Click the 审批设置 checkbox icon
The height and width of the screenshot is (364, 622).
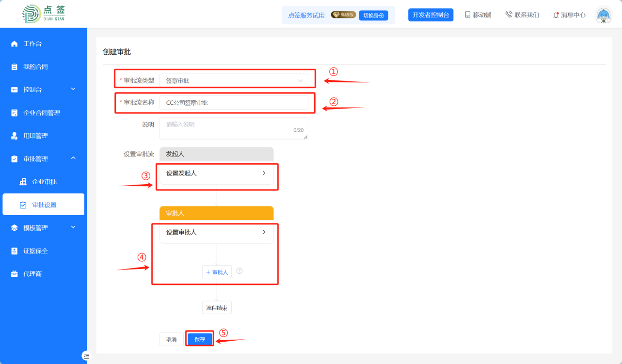[23, 205]
